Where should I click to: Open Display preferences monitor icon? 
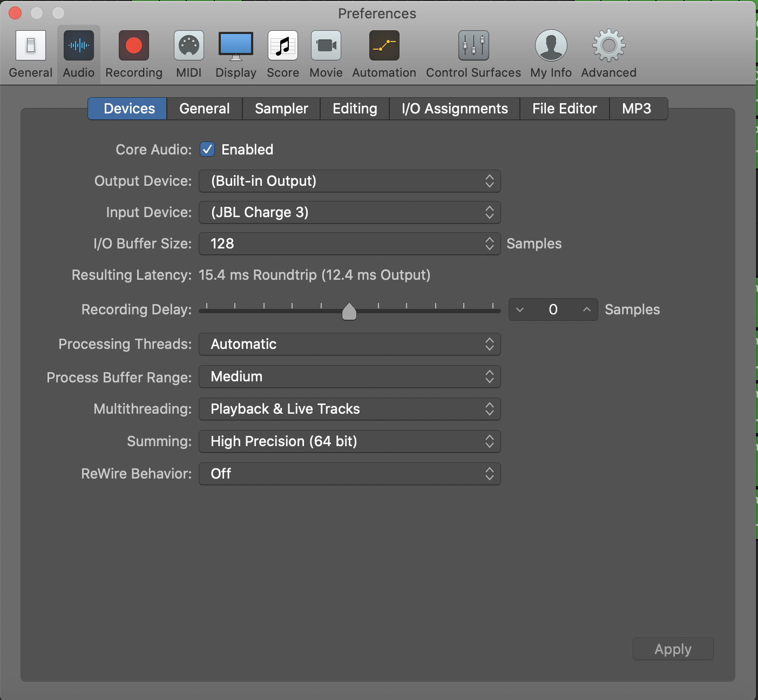tap(236, 46)
